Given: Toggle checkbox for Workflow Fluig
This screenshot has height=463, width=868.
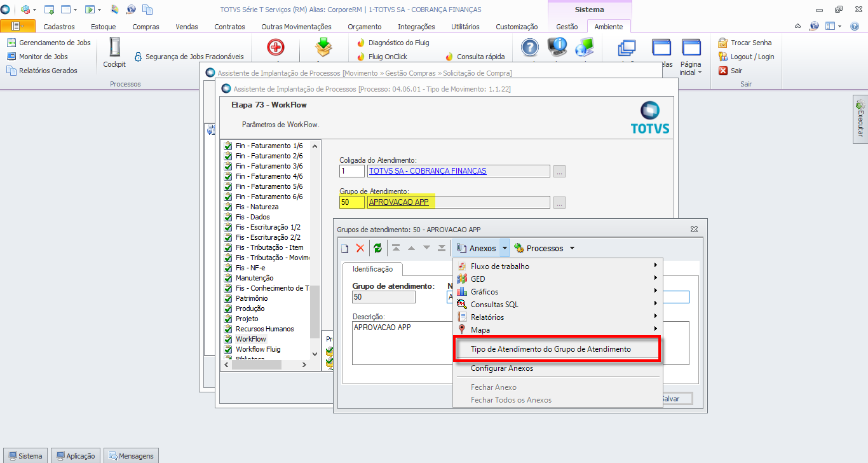Looking at the screenshot, I should tap(228, 349).
